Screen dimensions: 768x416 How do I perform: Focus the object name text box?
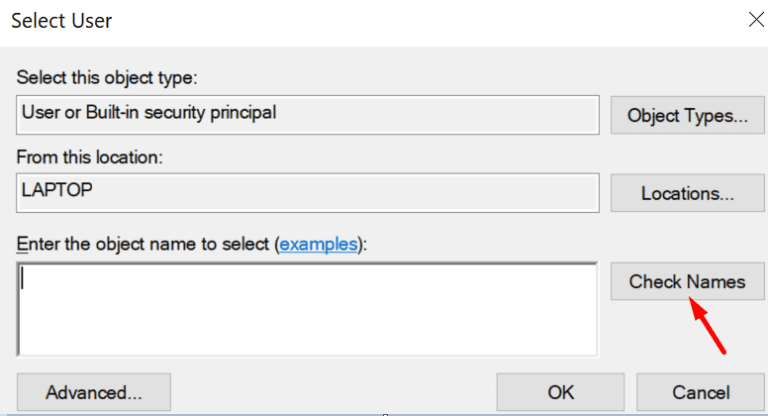click(x=308, y=309)
